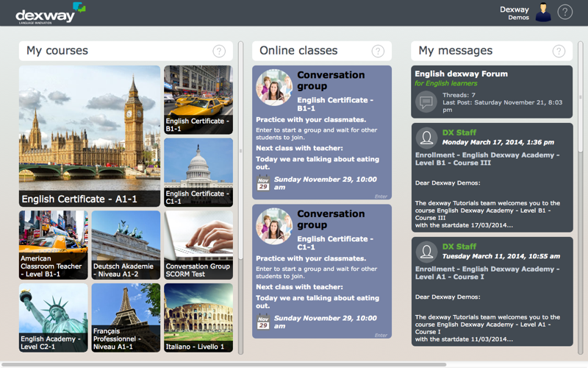Click calendar icon in C1-1 conversation group

tap(263, 322)
